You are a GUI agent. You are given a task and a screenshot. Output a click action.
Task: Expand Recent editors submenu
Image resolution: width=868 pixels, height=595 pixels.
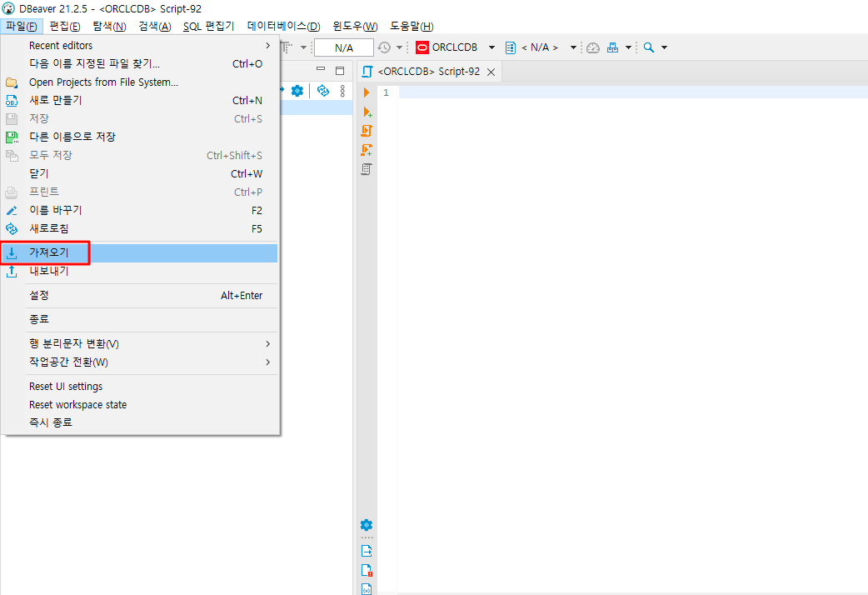(x=268, y=46)
